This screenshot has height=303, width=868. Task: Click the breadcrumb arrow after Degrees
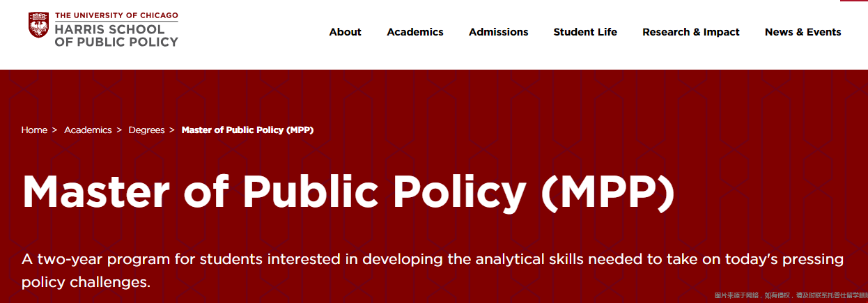click(171, 130)
